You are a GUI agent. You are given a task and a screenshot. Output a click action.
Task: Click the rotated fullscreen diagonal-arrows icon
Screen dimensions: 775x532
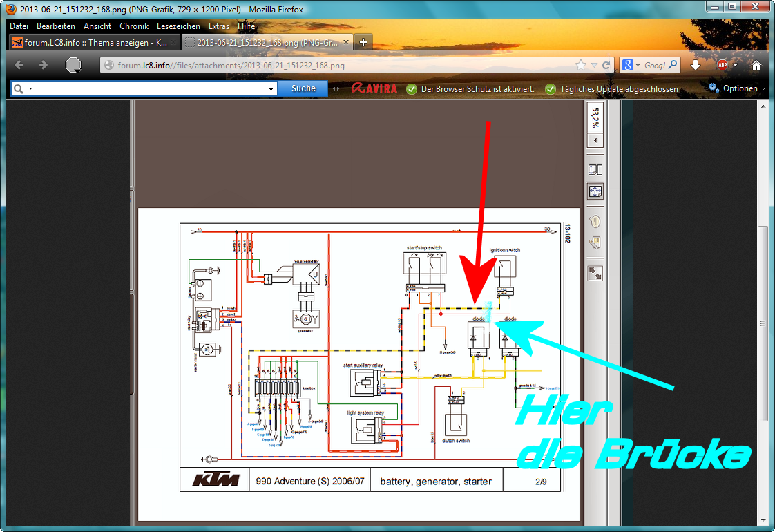click(595, 273)
